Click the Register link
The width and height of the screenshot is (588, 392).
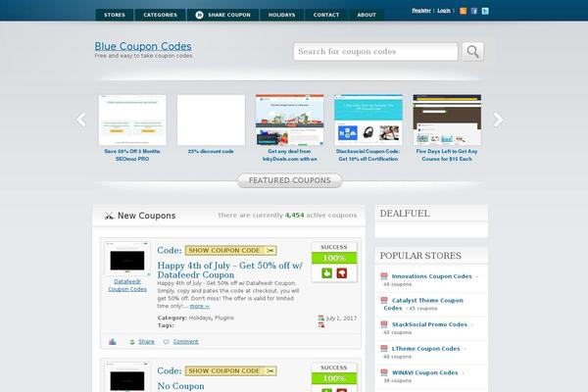click(x=421, y=11)
